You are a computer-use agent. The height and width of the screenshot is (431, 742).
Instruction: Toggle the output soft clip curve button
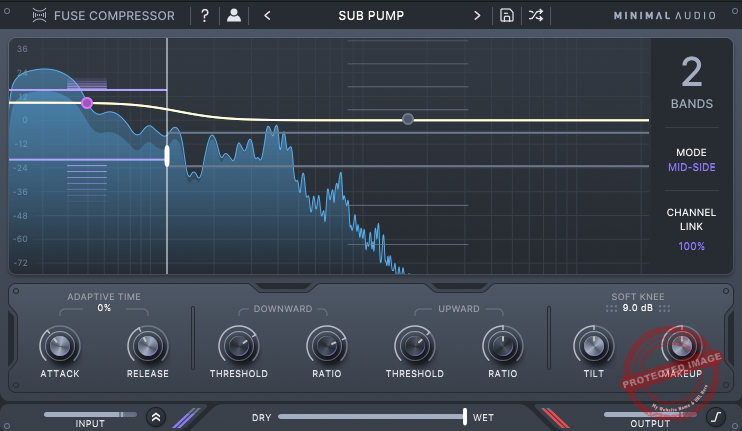point(716,417)
